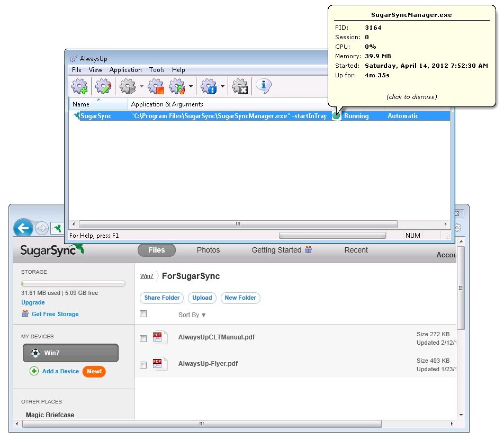
Task: Click the Add Application gear-plus toolbar icon
Action: pyautogui.click(x=79, y=86)
